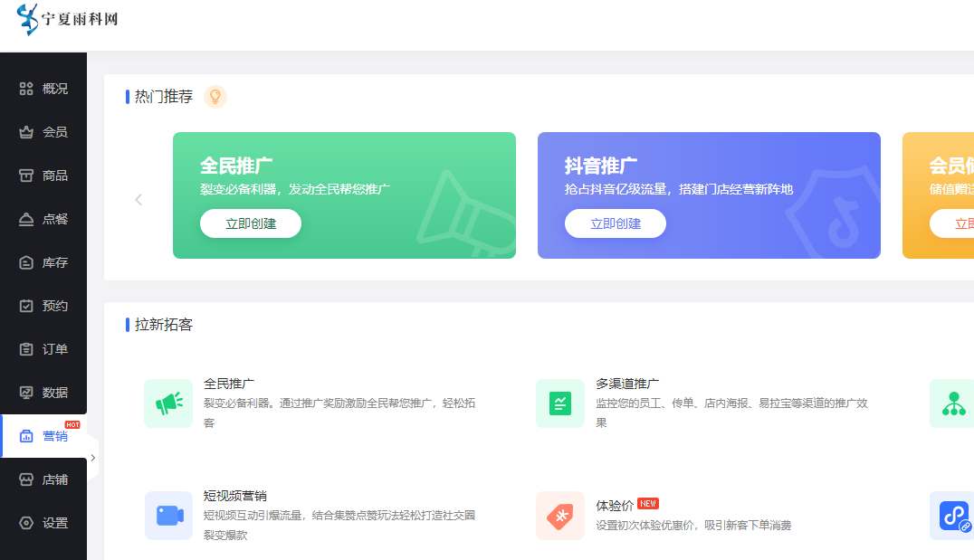Image resolution: width=974 pixels, height=560 pixels.
Task: Click text 抢占抖音亿级流量，搭建门店经营新阵地
Action: (x=679, y=189)
